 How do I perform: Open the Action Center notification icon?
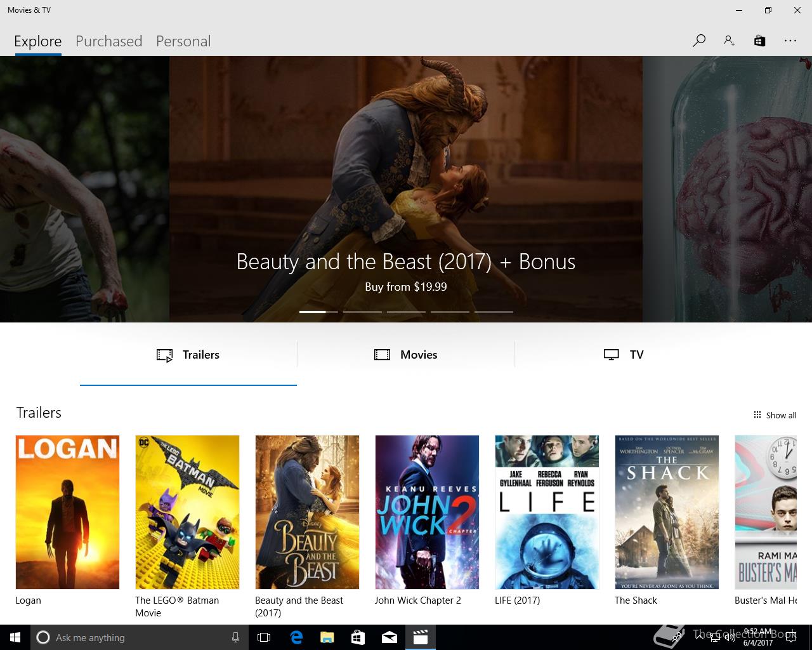[790, 637]
